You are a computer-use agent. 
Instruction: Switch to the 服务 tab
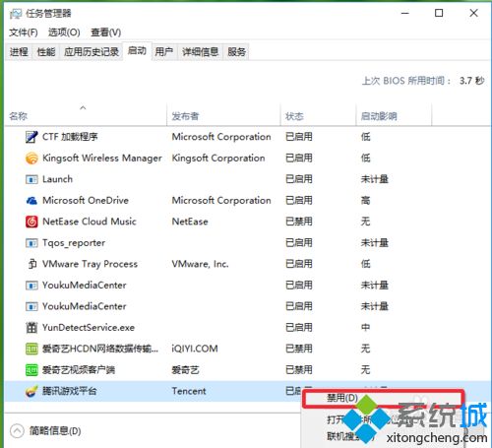236,52
